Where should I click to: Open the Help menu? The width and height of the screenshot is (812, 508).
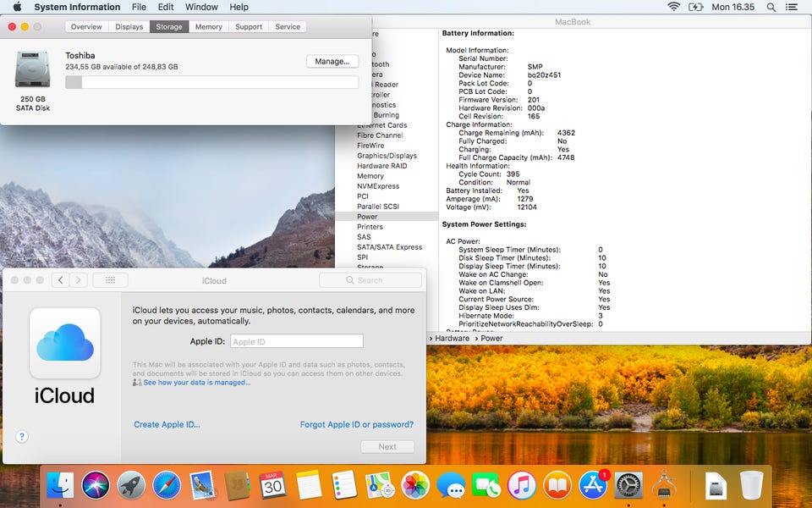(x=239, y=7)
